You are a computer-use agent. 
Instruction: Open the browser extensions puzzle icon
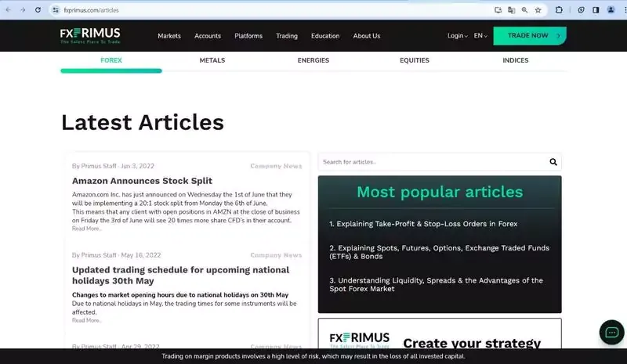pos(559,10)
